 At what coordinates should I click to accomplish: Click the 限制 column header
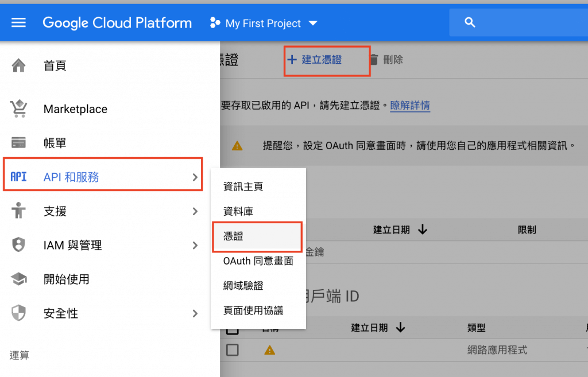pyautogui.click(x=527, y=230)
